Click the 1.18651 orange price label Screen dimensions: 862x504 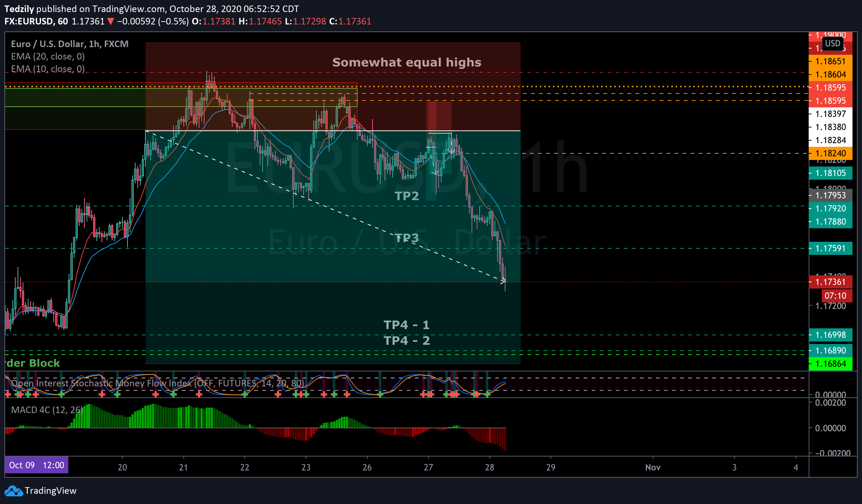coord(831,61)
